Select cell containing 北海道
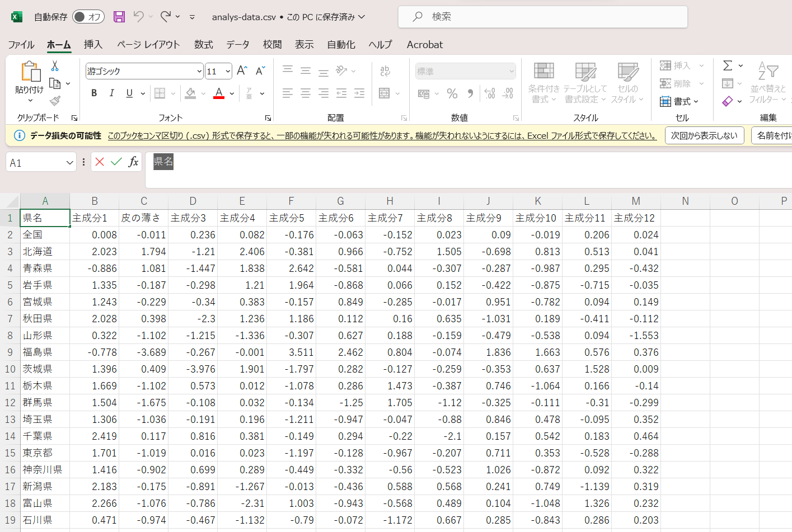 pyautogui.click(x=45, y=251)
